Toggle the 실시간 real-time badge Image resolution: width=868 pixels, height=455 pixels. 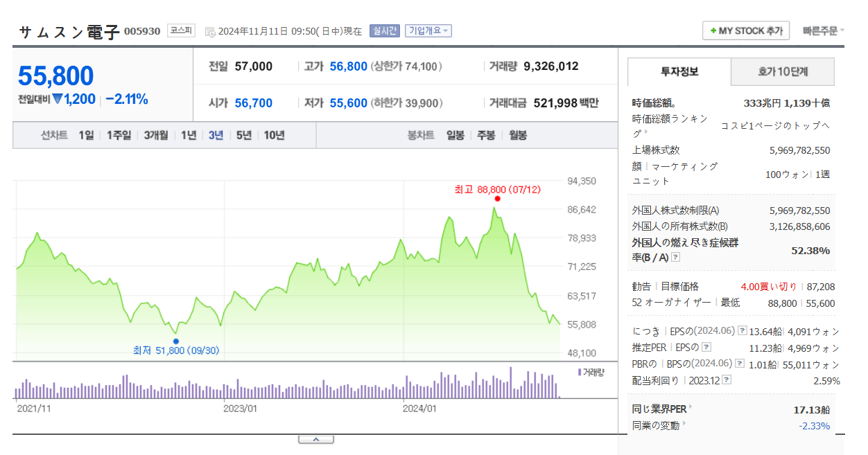pyautogui.click(x=385, y=31)
